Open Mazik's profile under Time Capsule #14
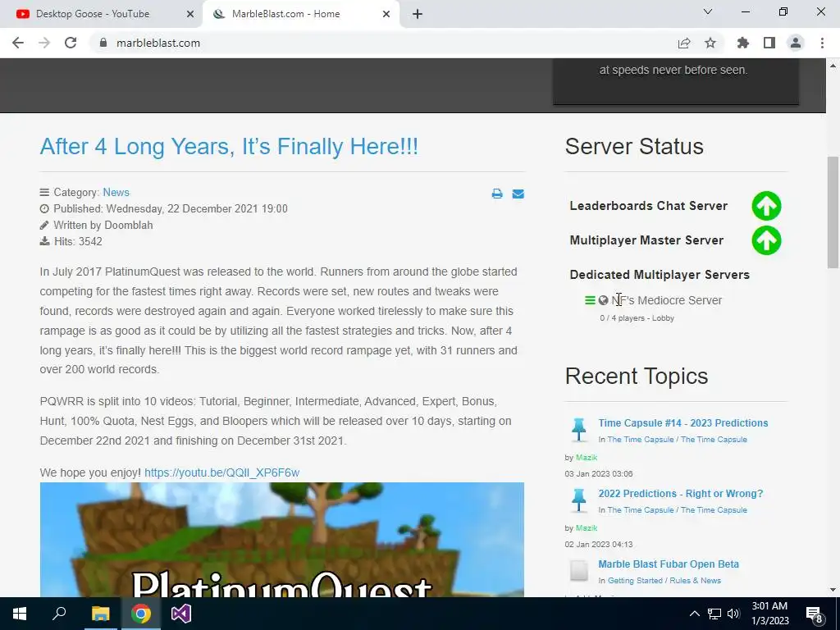 click(586, 458)
